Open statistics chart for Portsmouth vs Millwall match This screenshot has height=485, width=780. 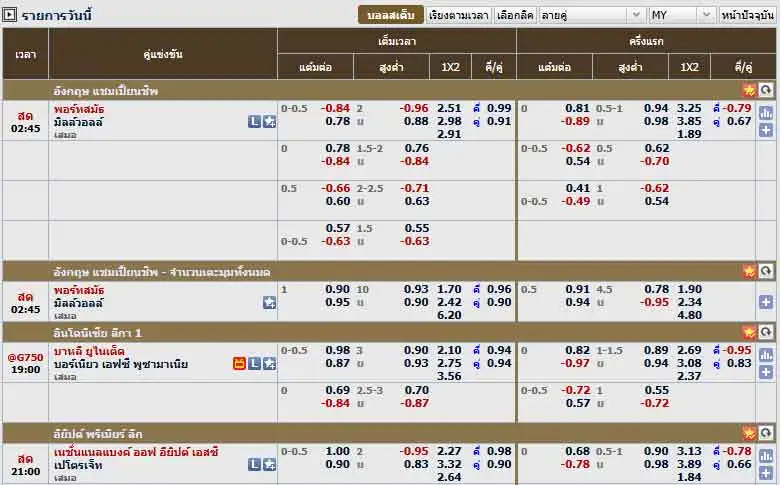pos(765,113)
